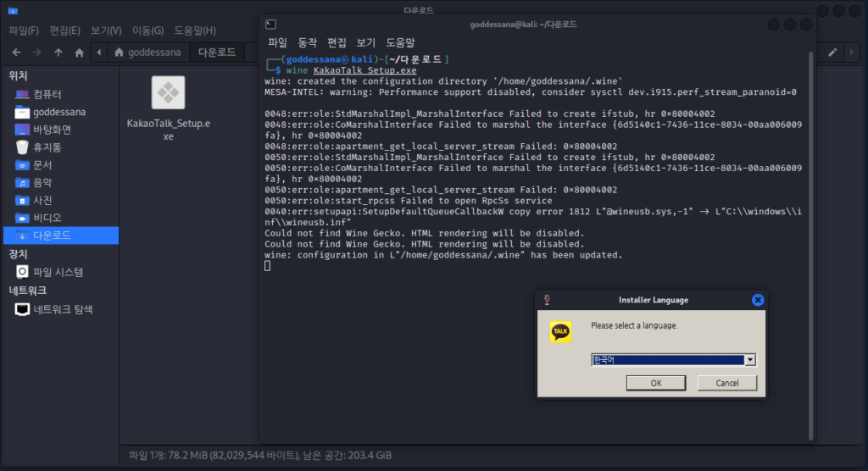This screenshot has width=868, height=471.
Task: Open terminal 보기 menu
Action: (x=366, y=42)
